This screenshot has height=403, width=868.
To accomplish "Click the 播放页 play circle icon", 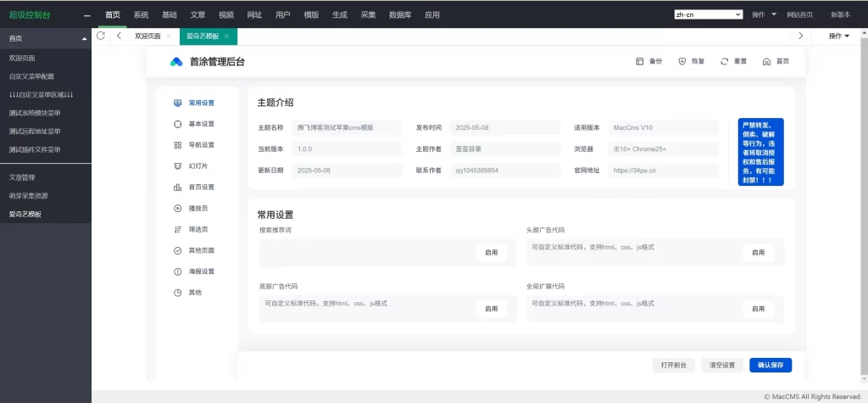I will pyautogui.click(x=178, y=209).
